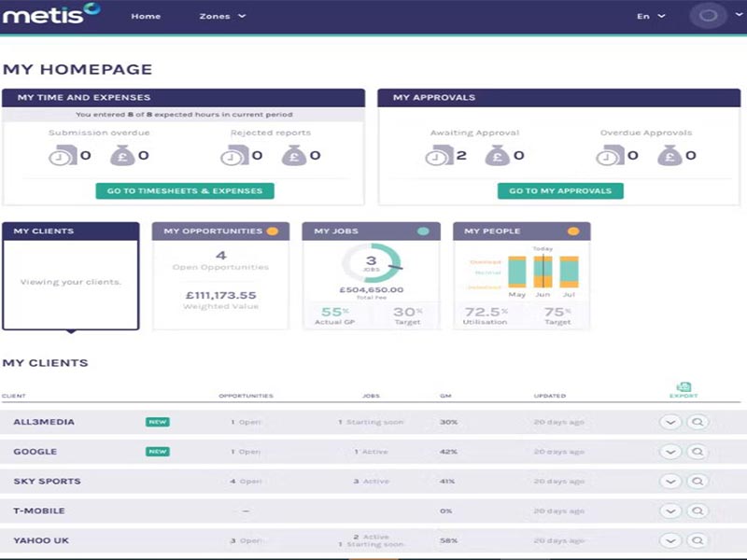
Task: Click timesheet icon under Overdue Approvals
Action: (x=610, y=155)
